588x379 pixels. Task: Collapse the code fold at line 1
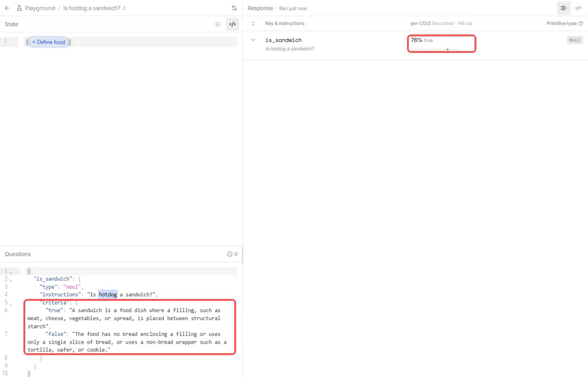pyautogui.click(x=11, y=272)
